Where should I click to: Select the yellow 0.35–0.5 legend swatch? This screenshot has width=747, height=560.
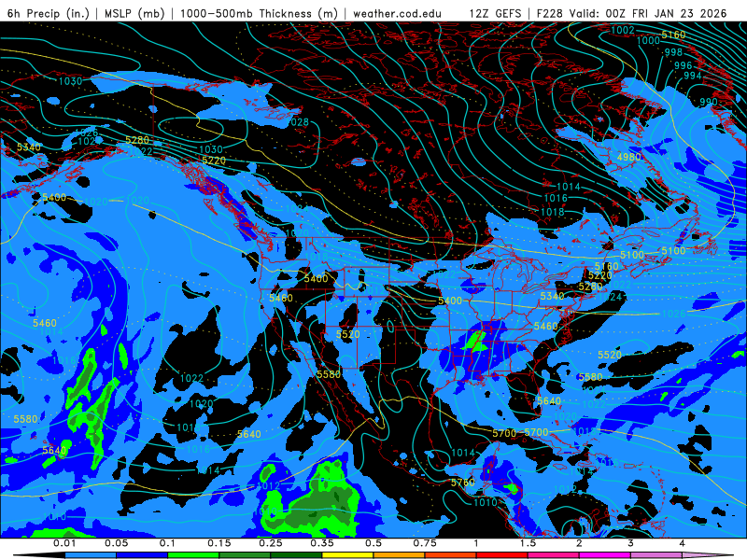click(x=347, y=555)
